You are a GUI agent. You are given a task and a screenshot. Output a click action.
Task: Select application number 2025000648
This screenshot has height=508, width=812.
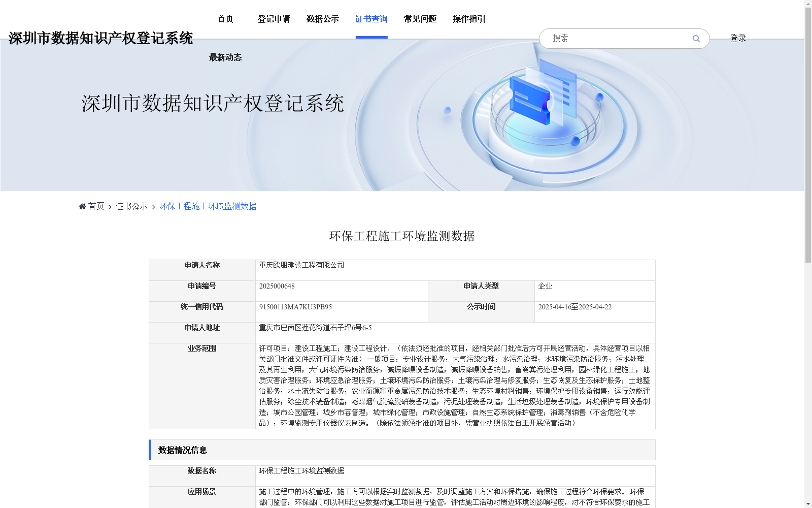[x=277, y=286]
